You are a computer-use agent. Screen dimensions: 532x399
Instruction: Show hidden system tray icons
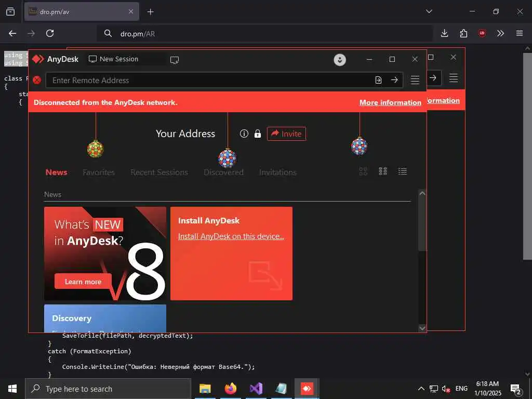click(421, 389)
